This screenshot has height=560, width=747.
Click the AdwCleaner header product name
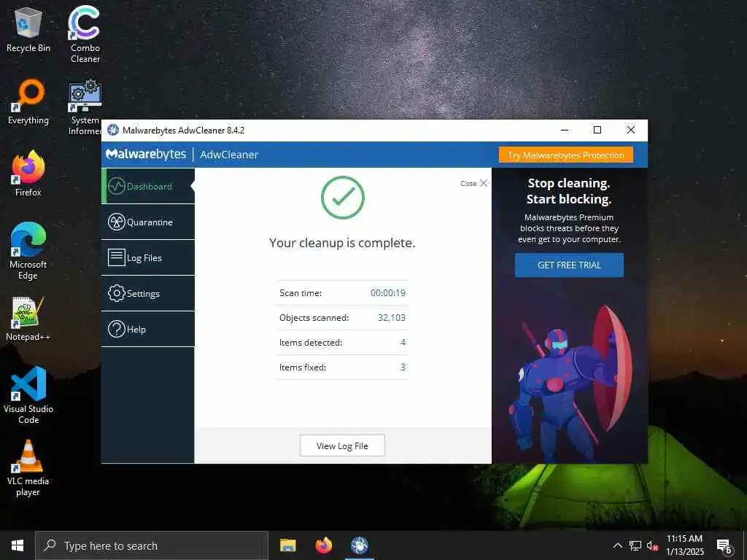229,155
